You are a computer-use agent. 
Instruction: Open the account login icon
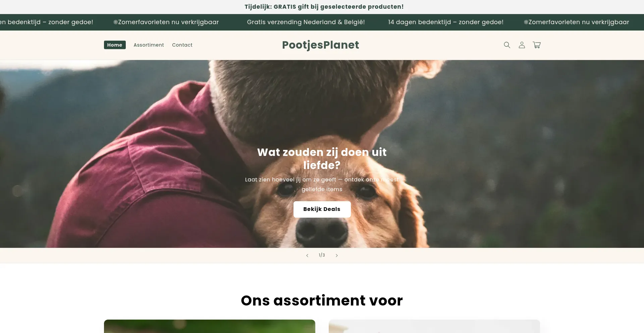[x=522, y=45]
